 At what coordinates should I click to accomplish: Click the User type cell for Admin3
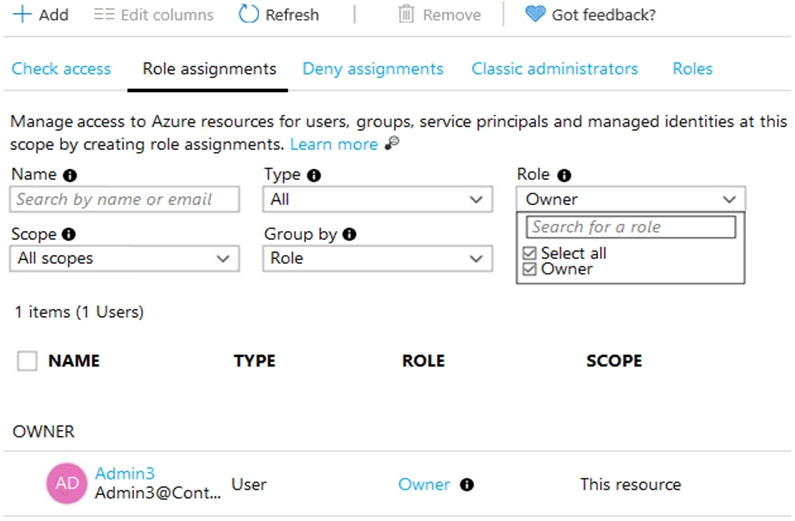click(249, 485)
